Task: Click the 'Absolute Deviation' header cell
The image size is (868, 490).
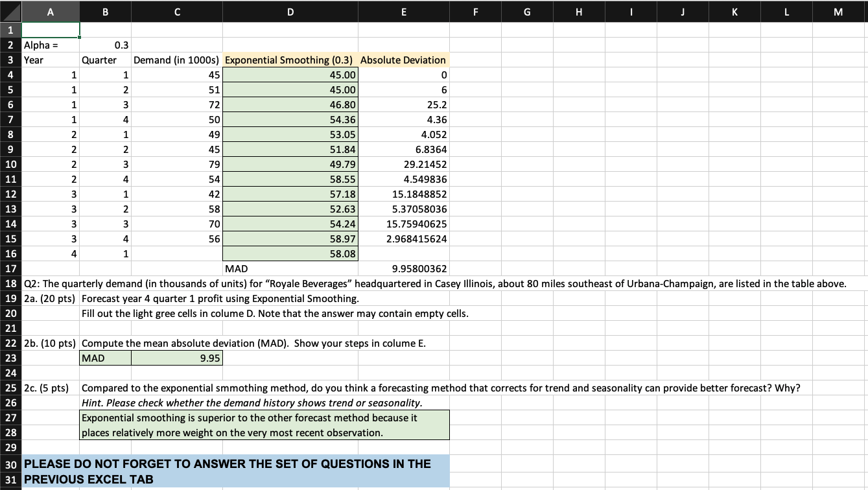Action: click(x=403, y=60)
